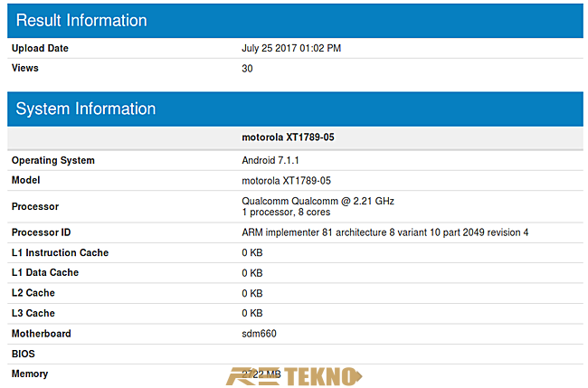Select L2 Cache 0 KB value

pyautogui.click(x=252, y=293)
